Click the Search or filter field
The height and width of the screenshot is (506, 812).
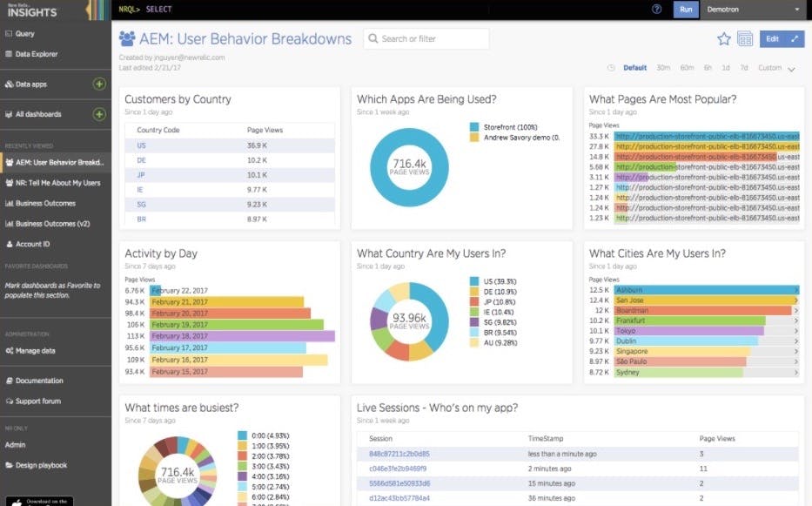pyautogui.click(x=426, y=39)
